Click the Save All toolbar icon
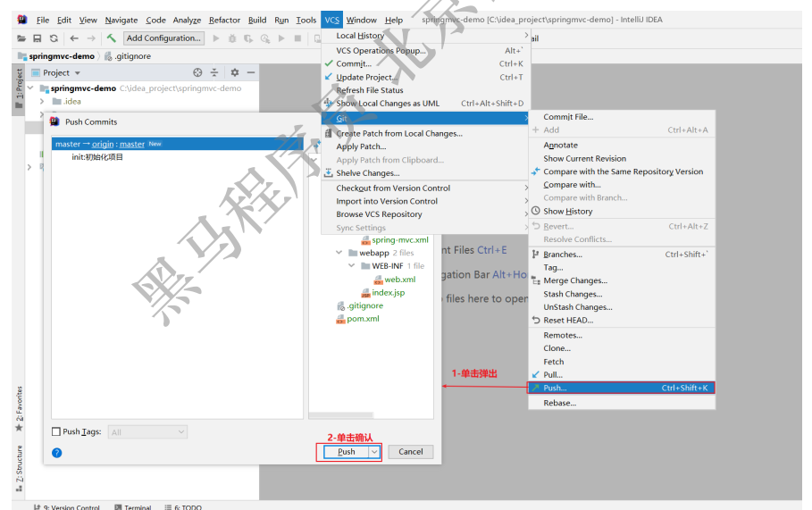812x510 pixels. point(38,38)
